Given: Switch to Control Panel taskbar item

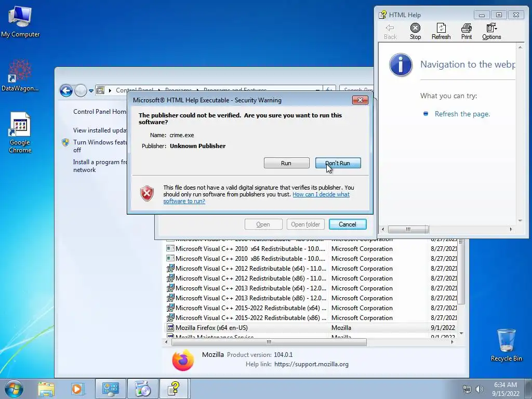Looking at the screenshot, I should point(110,389).
